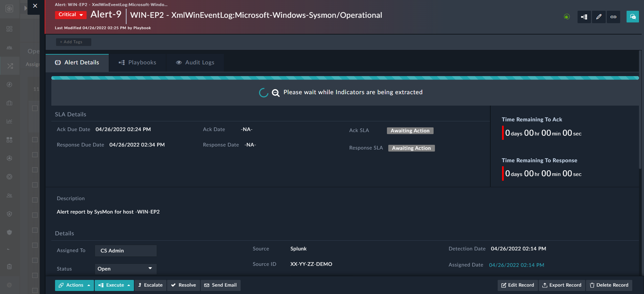
Task: Click the playbook workflow icon in header
Action: coord(584,17)
